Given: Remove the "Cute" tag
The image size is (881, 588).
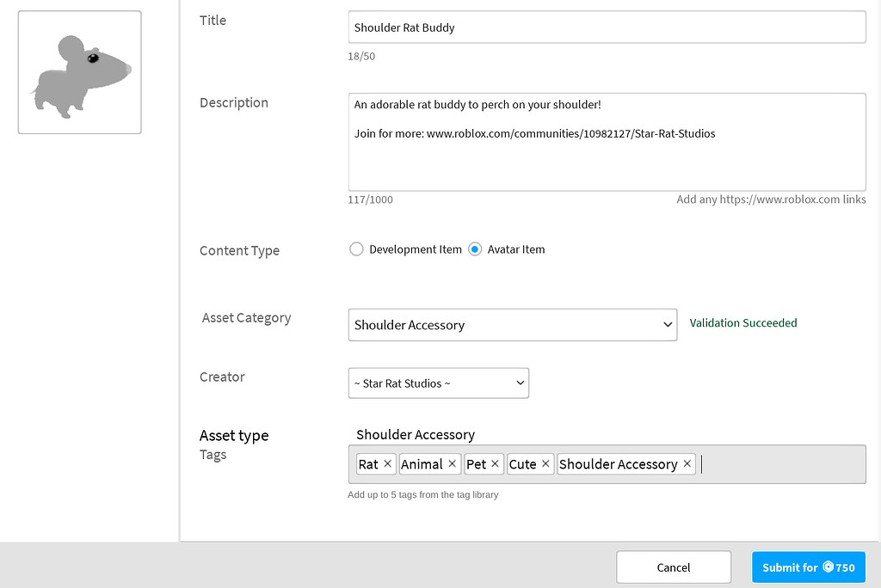Looking at the screenshot, I should pos(545,463).
